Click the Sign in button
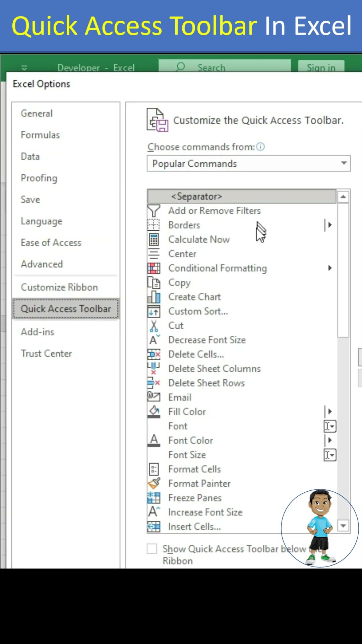Viewport: 362px width, 644px height. pyautogui.click(x=321, y=67)
